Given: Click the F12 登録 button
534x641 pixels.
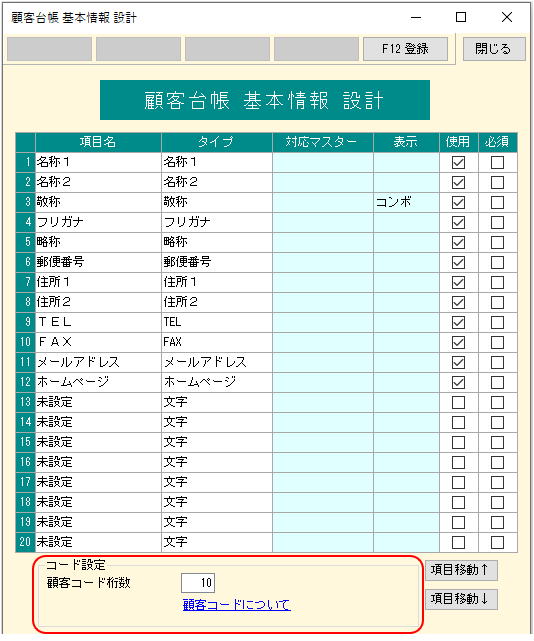Looking at the screenshot, I should [405, 49].
